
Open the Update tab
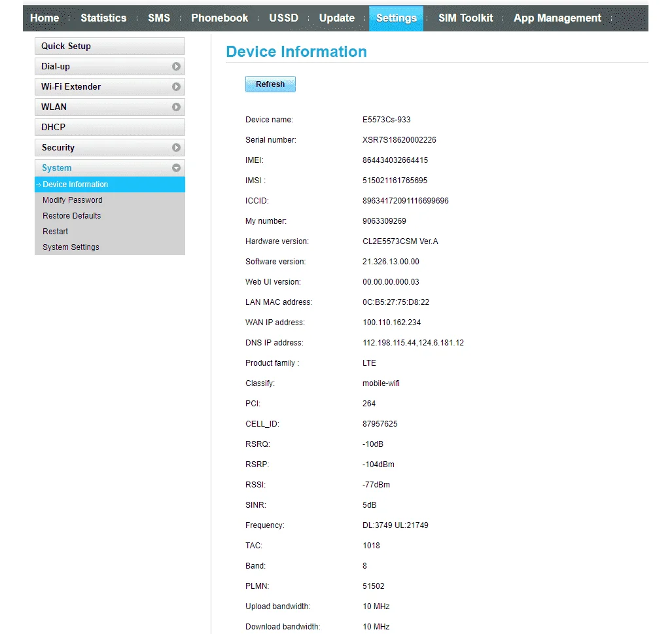(x=337, y=18)
